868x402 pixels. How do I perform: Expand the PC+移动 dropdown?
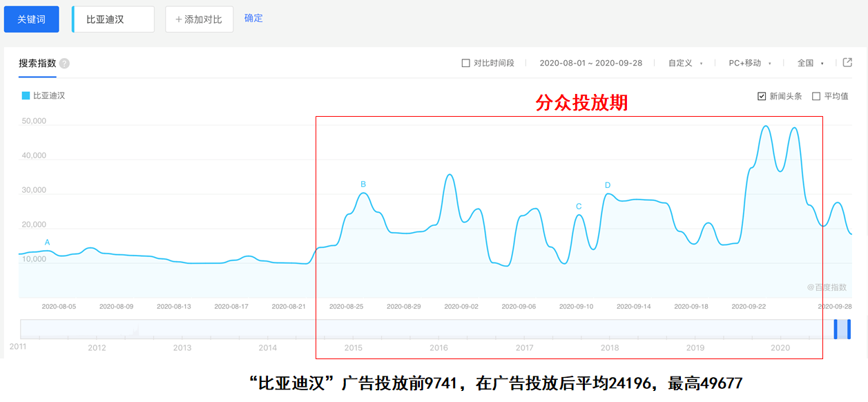click(750, 63)
